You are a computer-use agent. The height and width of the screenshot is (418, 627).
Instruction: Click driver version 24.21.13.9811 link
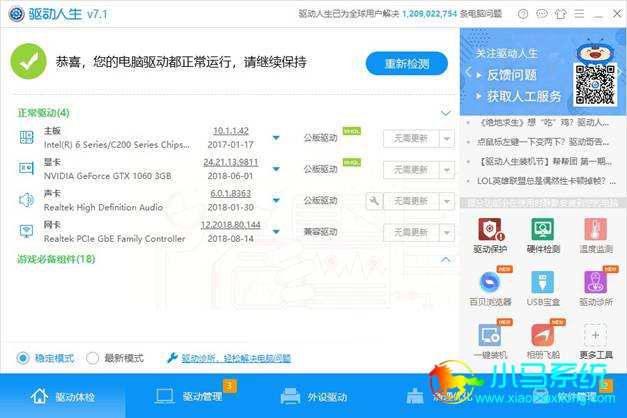[231, 162]
